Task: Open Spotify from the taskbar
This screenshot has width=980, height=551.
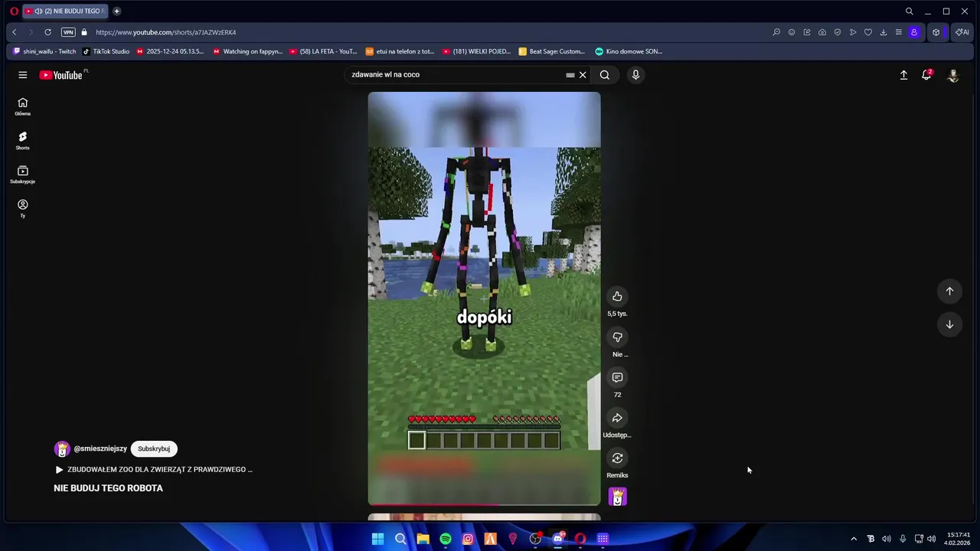Action: (446, 539)
